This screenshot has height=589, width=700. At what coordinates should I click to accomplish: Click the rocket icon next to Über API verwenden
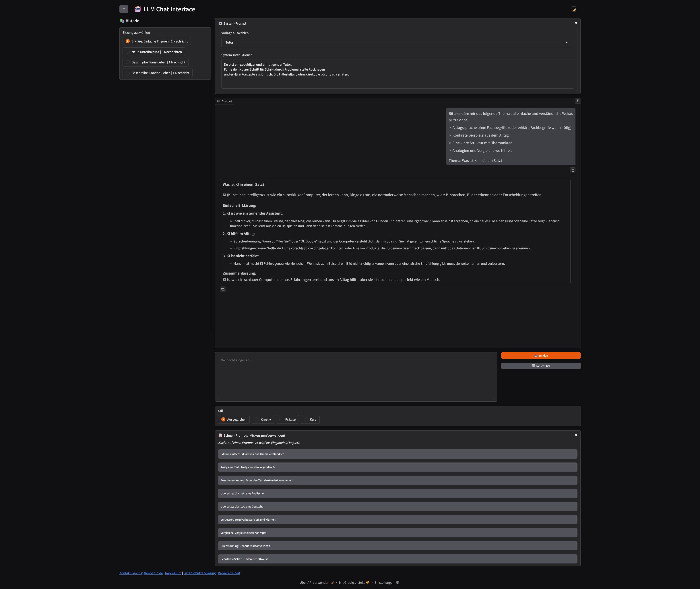332,582
